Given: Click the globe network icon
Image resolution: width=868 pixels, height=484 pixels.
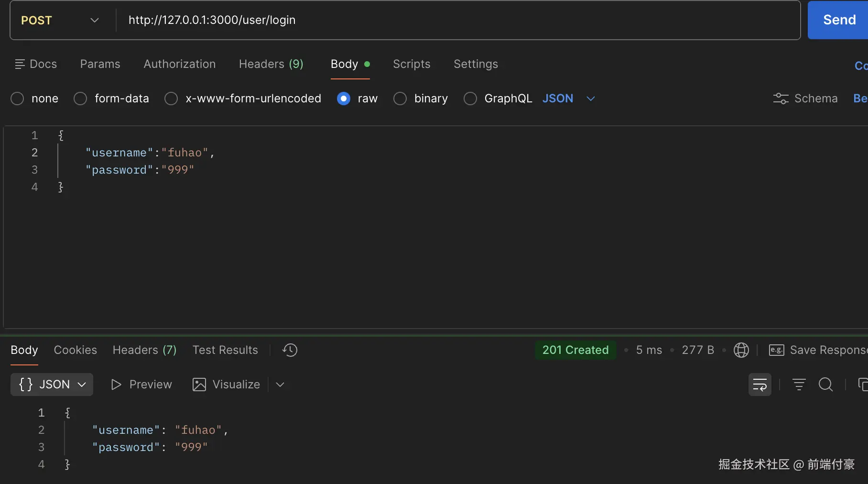Looking at the screenshot, I should (x=741, y=350).
